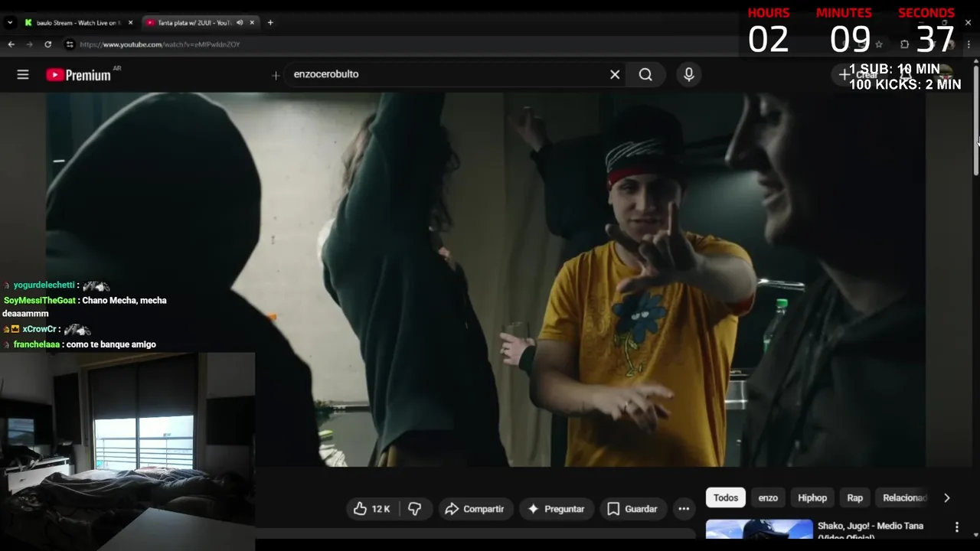Open the browser extensions puzzle icon

pos(904,44)
